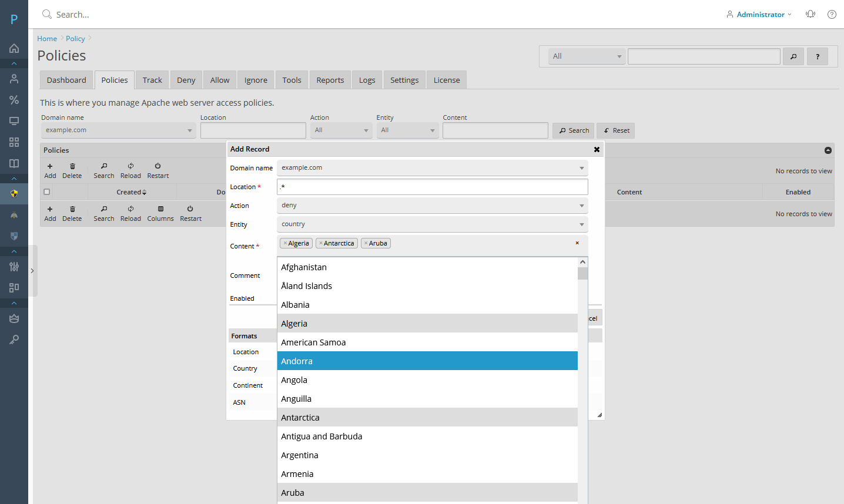Open the monitor sidebar icon

pyautogui.click(x=14, y=121)
